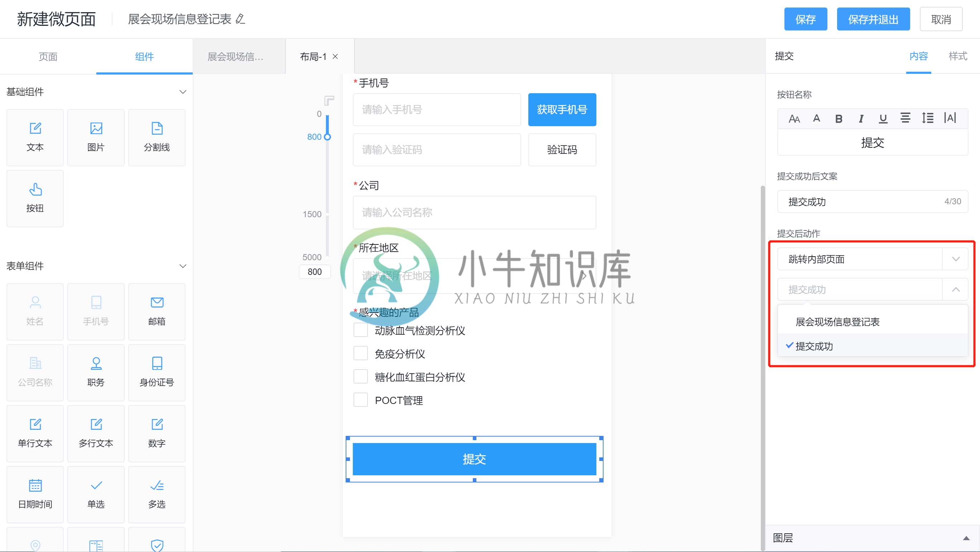Click the 1500 mark on height scale
Viewport: 980px width, 552px height.
pos(312,214)
